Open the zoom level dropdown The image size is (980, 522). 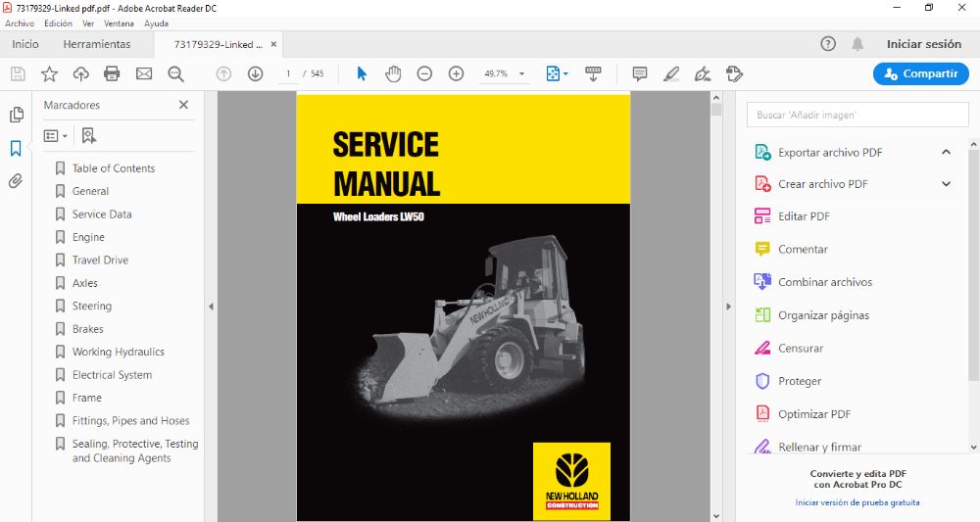(521, 73)
